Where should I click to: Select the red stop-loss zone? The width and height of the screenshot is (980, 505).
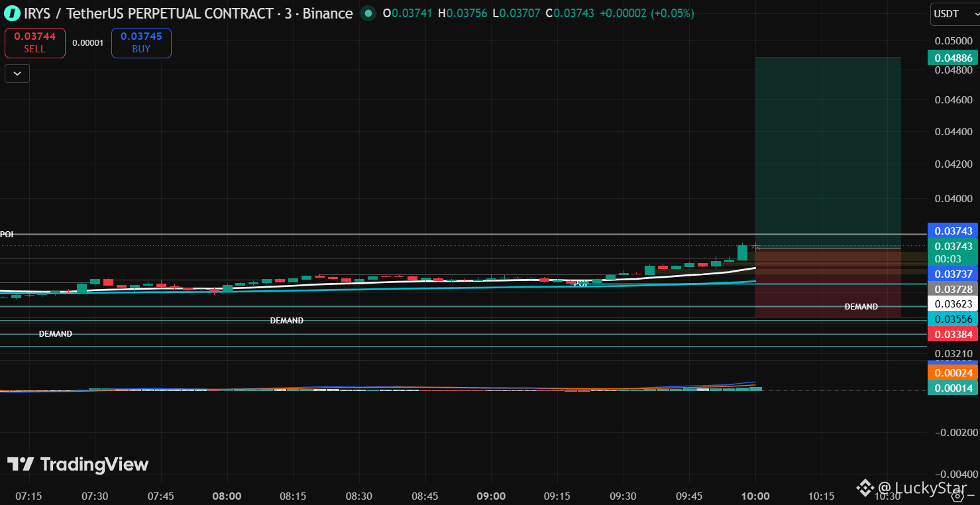pyautogui.click(x=828, y=283)
